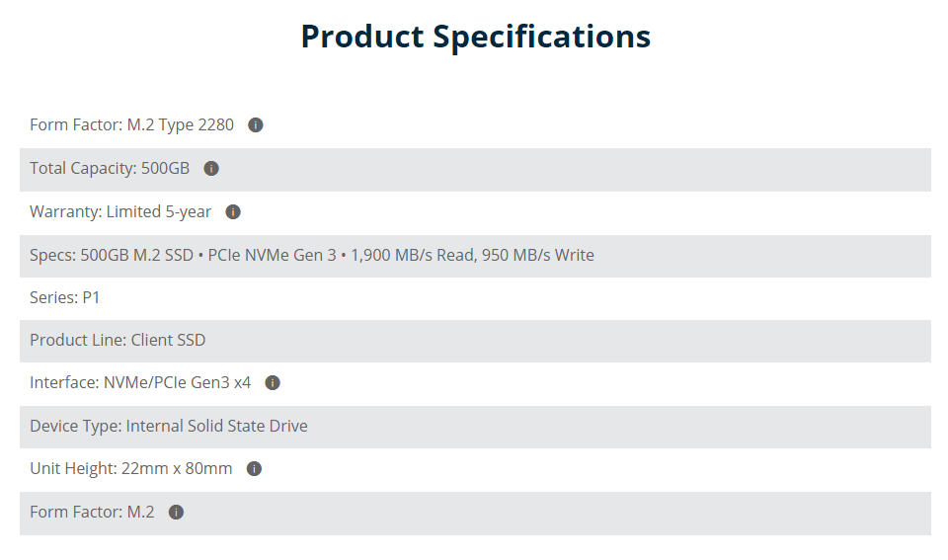Screen dimensions: 948x560
Task: Click the 1,900 MB/s Read text in Specs
Action: (414, 256)
